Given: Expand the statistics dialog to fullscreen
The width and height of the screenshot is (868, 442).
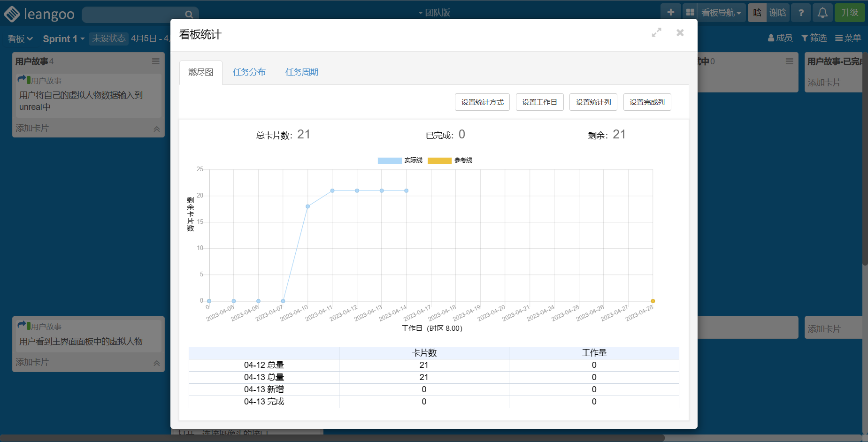Looking at the screenshot, I should pyautogui.click(x=656, y=32).
